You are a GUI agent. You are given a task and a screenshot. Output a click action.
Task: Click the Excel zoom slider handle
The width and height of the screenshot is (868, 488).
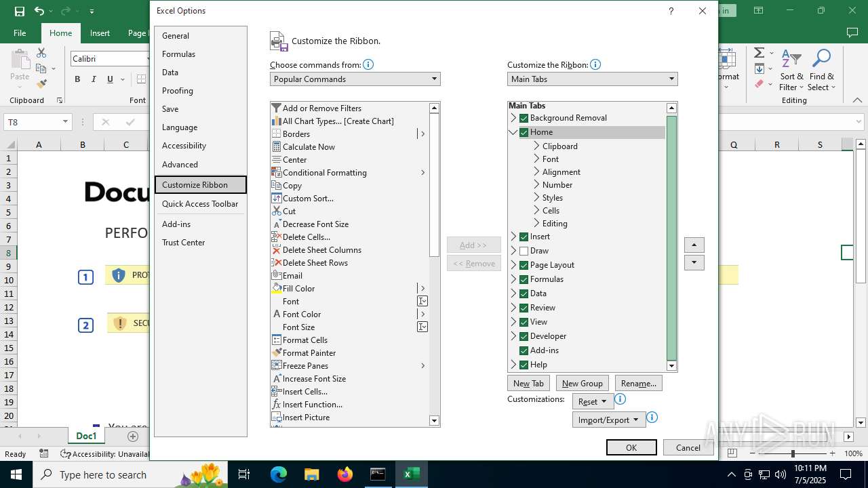(x=793, y=453)
